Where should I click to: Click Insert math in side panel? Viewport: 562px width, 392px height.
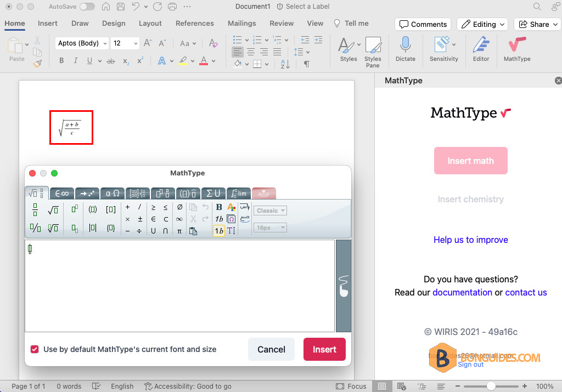pos(470,161)
